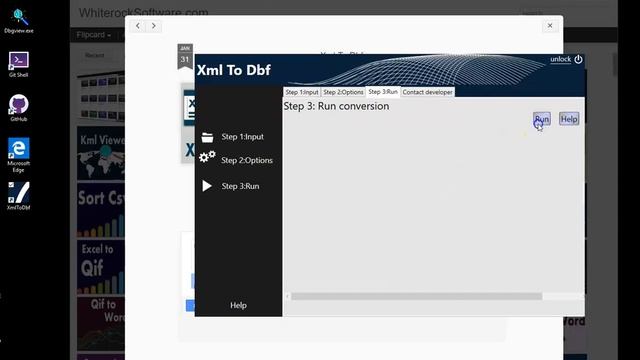Switch to Step 2:Options tab
Screen dimensions: 640x360
(343, 92)
